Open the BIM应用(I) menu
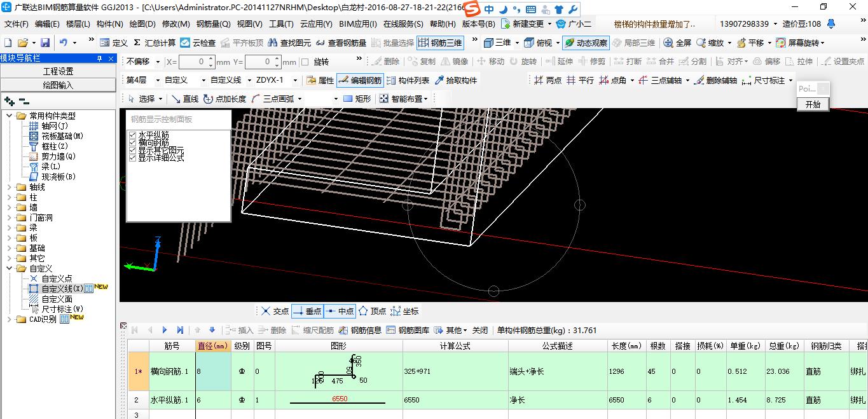This screenshot has width=868, height=419. (x=358, y=24)
